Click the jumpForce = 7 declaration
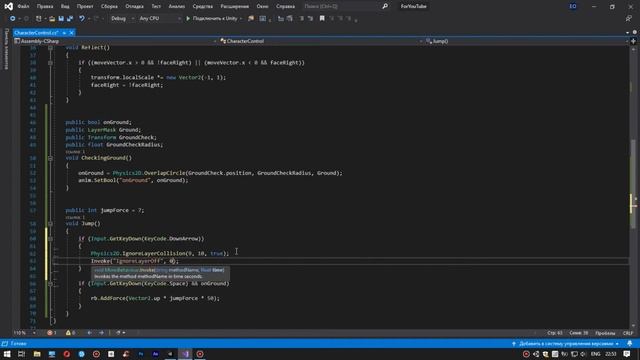This screenshot has width=640, height=360. (x=104, y=210)
